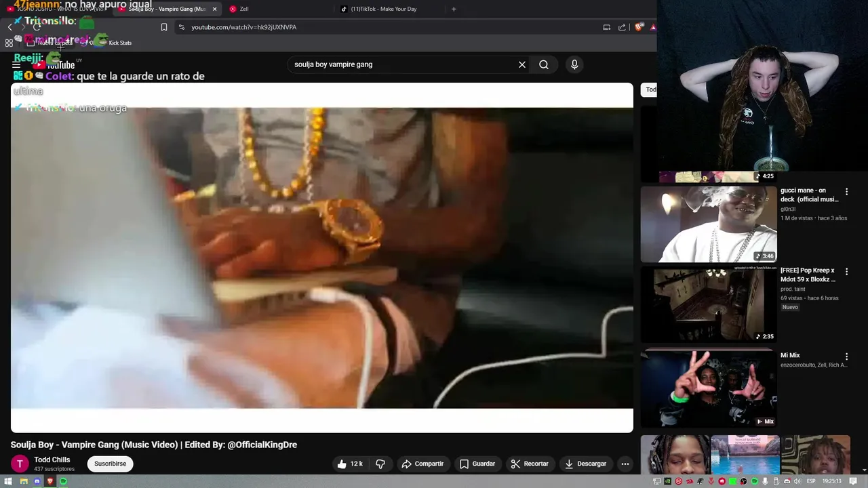Viewport: 868px width, 488px height.
Task: Open Brave shields lion icon
Action: pyautogui.click(x=639, y=27)
